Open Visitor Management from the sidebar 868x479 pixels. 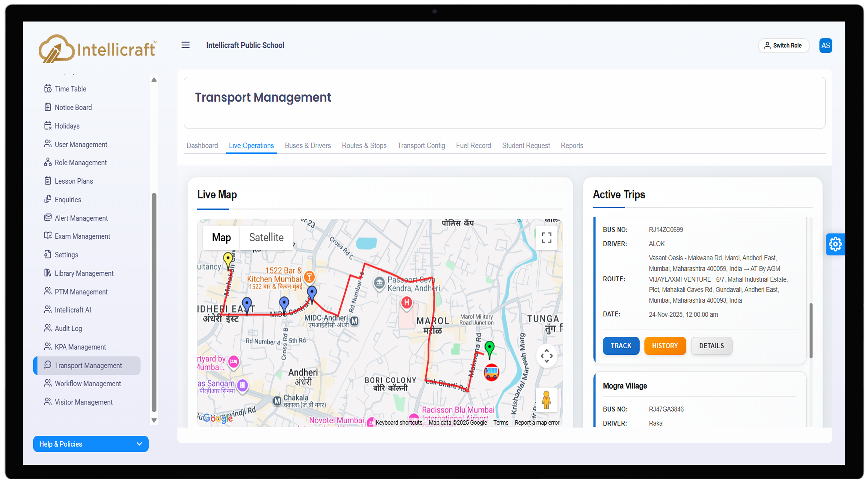click(83, 402)
